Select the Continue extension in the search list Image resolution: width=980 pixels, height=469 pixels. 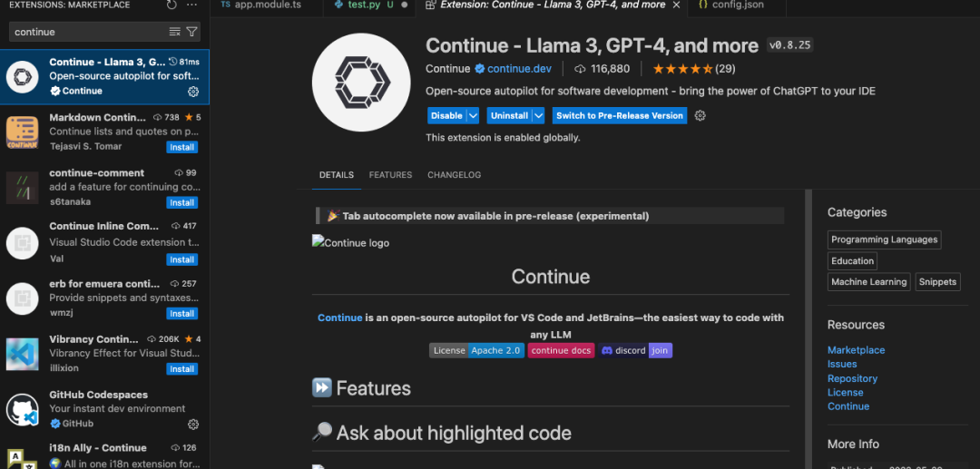point(104,77)
